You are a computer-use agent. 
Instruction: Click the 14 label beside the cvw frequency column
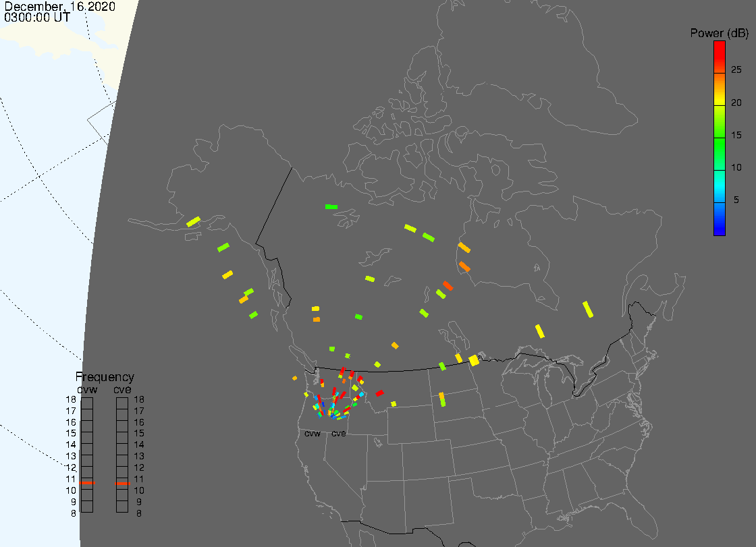[71, 445]
